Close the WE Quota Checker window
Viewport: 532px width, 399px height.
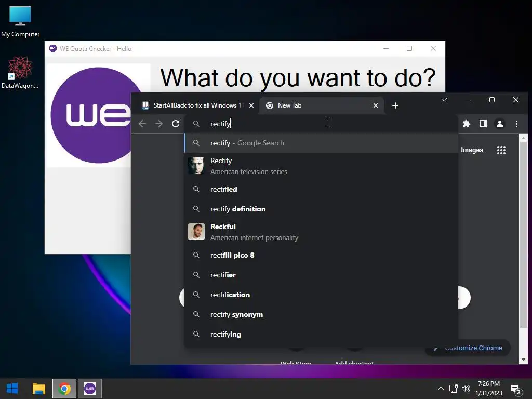click(x=433, y=48)
